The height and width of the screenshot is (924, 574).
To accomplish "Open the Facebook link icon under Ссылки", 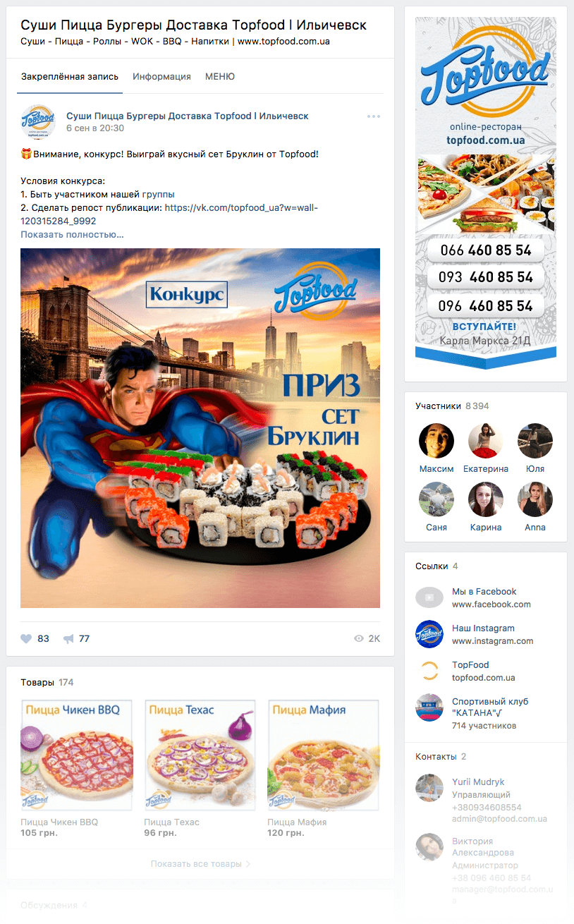I will pos(429,597).
